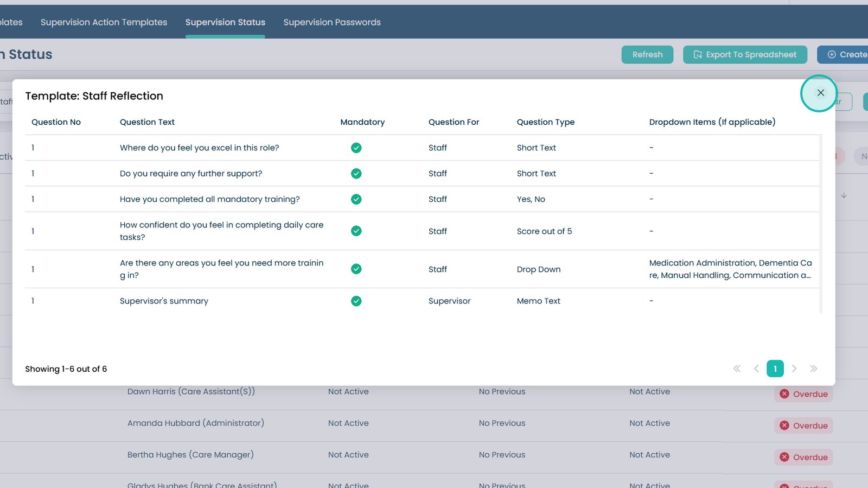Open Supervision Action Templates tab
The width and height of the screenshot is (868, 488).
(x=104, y=22)
